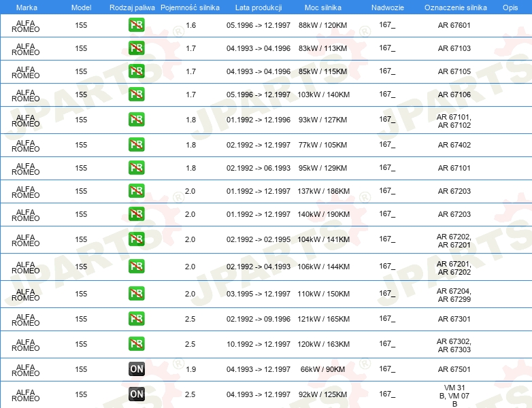Image resolution: width=532 pixels, height=408 pixels.
Task: Click the PB fuel icon for engine AR 67103
Action: pyautogui.click(x=136, y=48)
